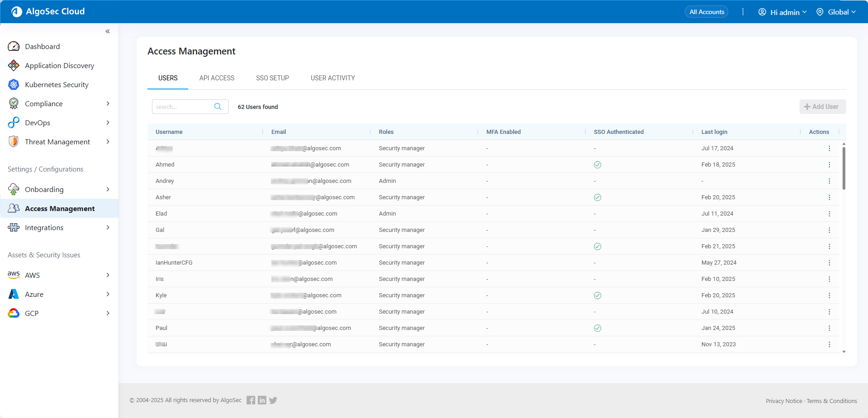Click the GCP cloud logo icon
868x418 pixels.
(x=14, y=313)
